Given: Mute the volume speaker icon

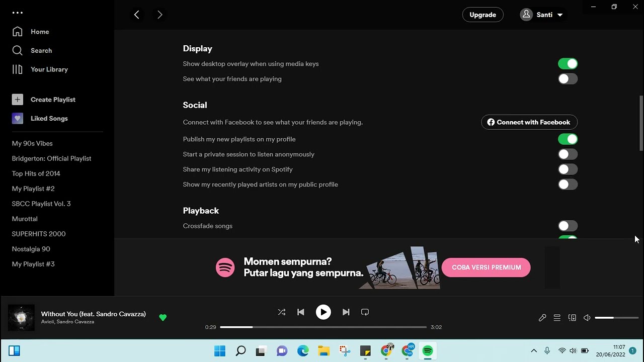Looking at the screenshot, I should point(587,318).
